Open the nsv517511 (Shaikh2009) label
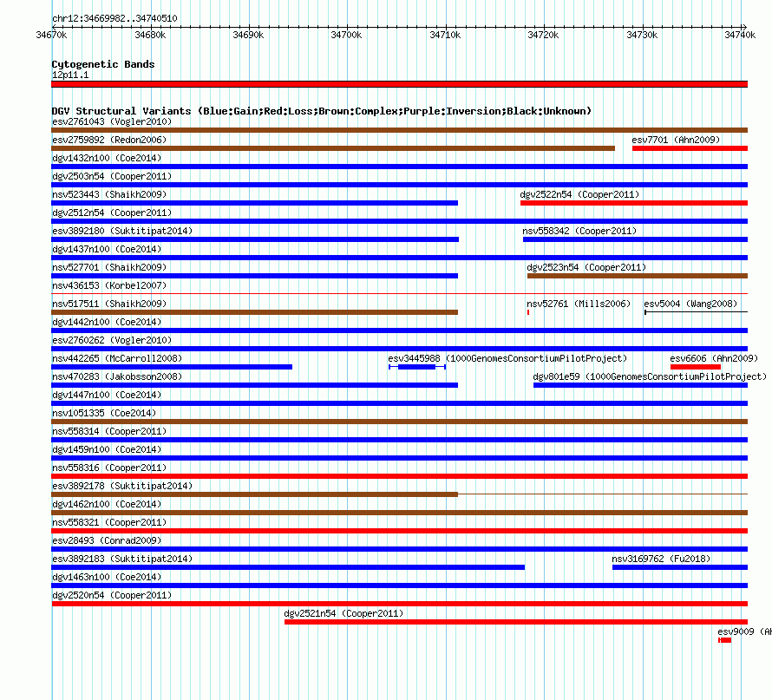 [x=109, y=304]
